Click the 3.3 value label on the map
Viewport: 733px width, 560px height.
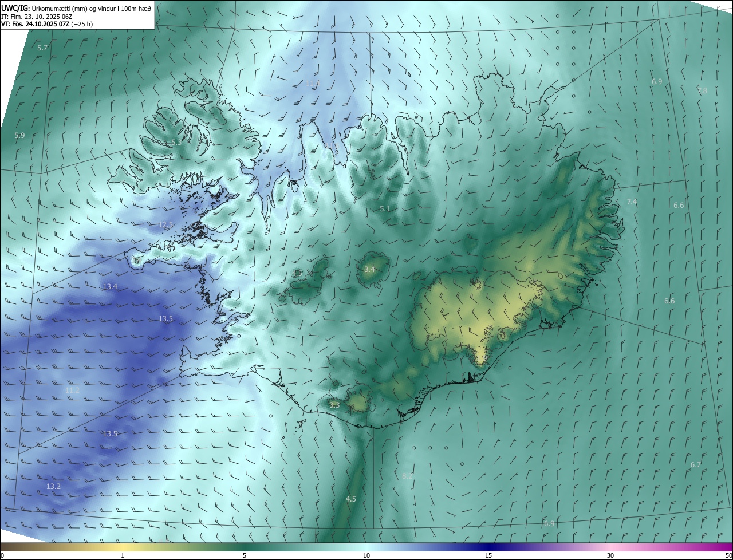tap(334, 405)
